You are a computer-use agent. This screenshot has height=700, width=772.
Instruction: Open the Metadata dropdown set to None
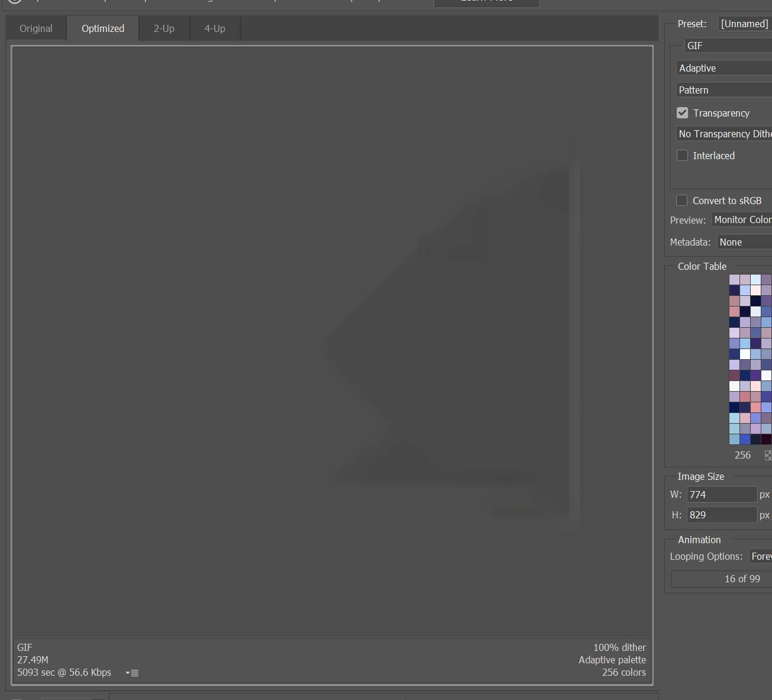click(744, 242)
